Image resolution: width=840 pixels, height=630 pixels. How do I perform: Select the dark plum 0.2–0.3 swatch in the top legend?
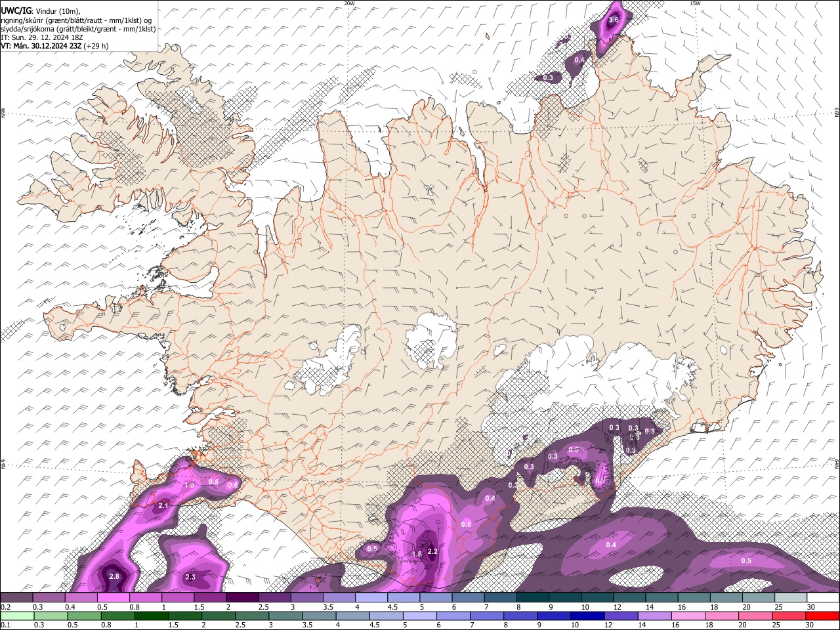pyautogui.click(x=16, y=598)
